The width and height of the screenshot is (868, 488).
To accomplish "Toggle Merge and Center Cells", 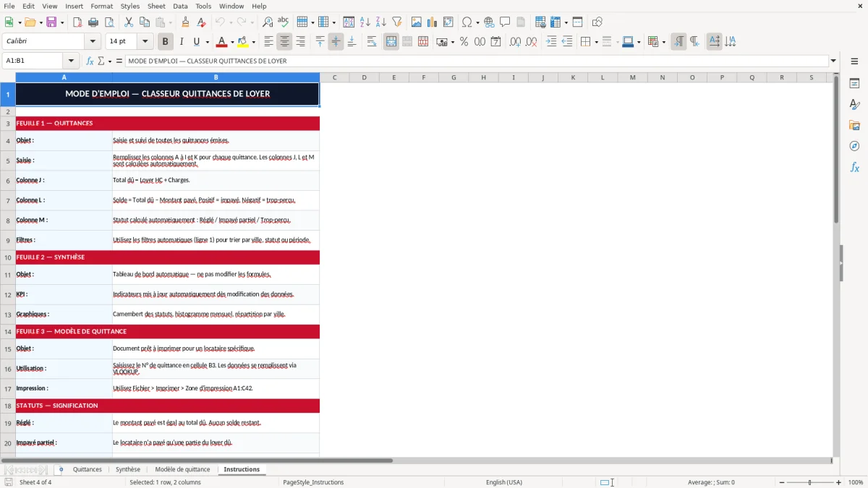I will pyautogui.click(x=391, y=42).
